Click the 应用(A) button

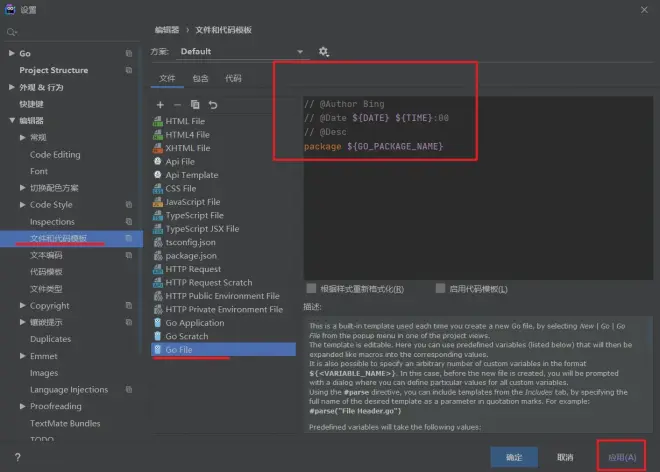click(622, 457)
